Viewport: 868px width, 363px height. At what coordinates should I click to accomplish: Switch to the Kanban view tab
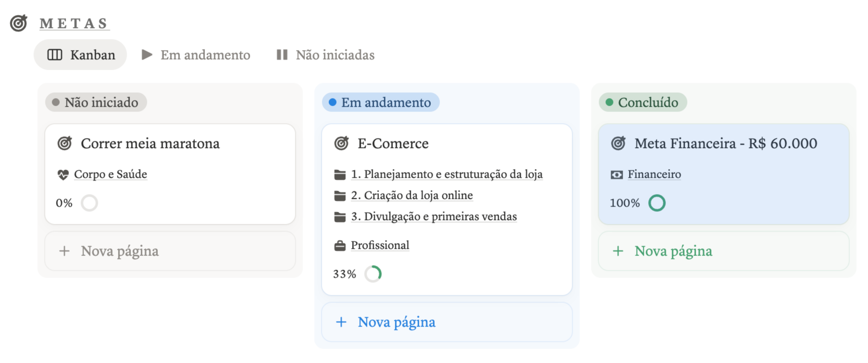click(x=81, y=55)
